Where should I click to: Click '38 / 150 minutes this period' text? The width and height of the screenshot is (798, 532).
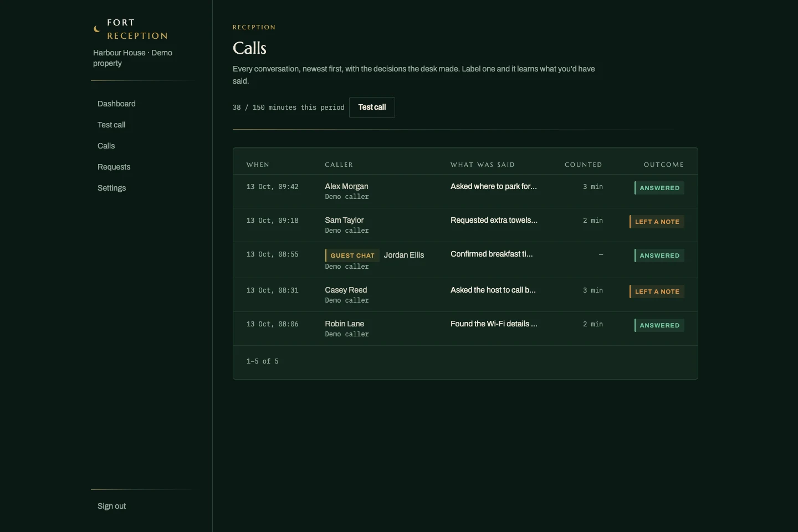[289, 108]
